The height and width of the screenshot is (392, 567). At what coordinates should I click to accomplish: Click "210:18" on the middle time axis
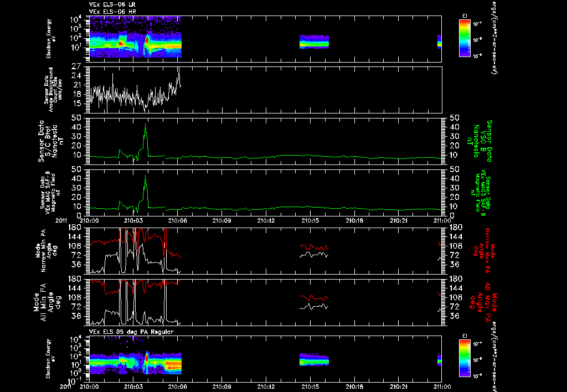(354, 220)
